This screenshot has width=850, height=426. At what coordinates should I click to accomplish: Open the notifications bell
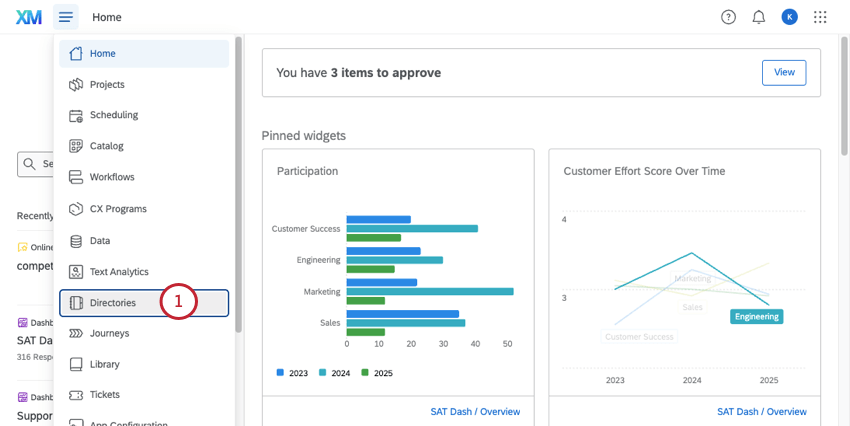(758, 17)
